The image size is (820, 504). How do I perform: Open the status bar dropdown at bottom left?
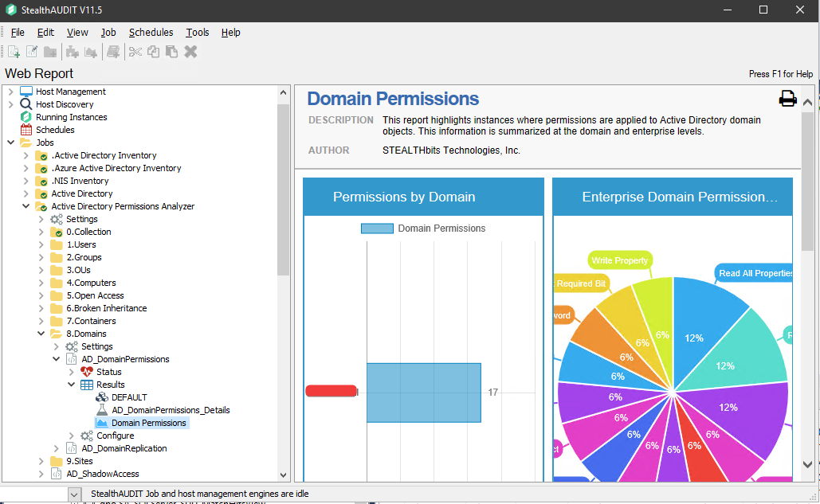coord(74,494)
